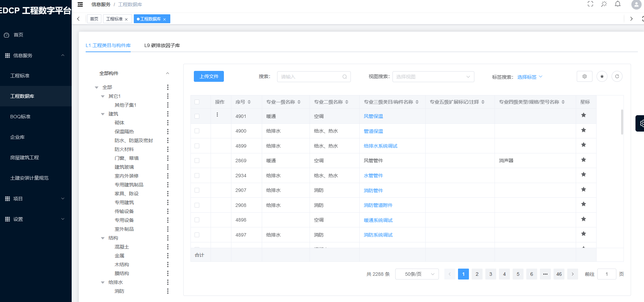Click the sparkle theme icon in top bar
Screen dimensions: 644x302
[604, 4]
